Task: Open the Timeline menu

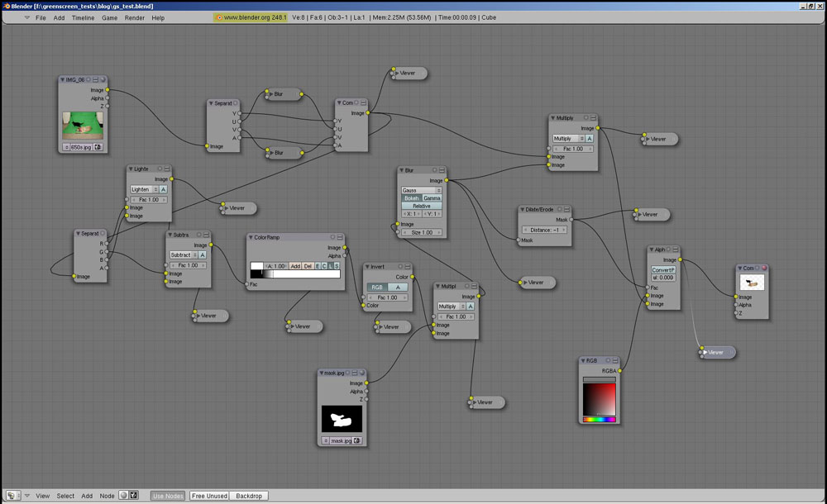Action: [x=83, y=18]
